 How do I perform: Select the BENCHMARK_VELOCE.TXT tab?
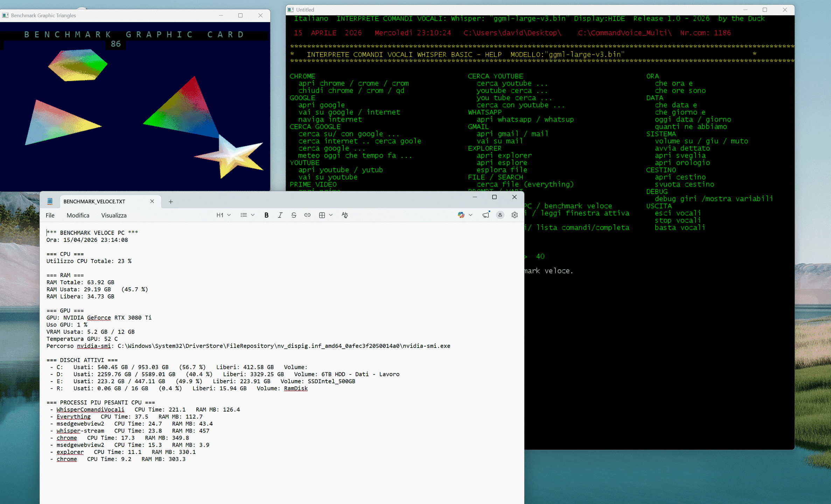click(x=95, y=202)
